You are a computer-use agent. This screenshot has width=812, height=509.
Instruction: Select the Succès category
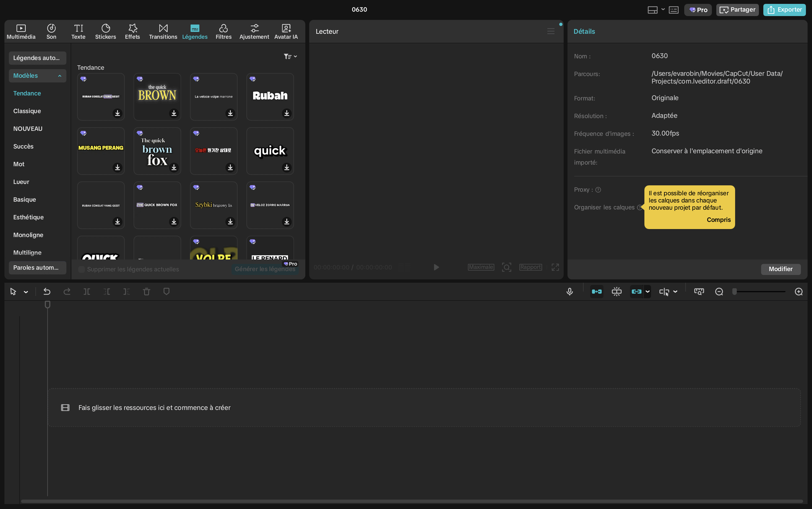click(x=23, y=146)
